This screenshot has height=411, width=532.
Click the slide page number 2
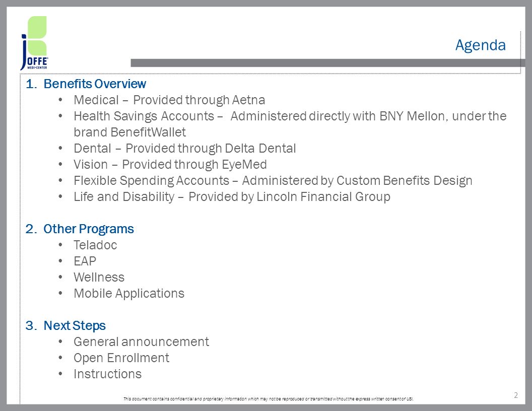tap(516, 395)
